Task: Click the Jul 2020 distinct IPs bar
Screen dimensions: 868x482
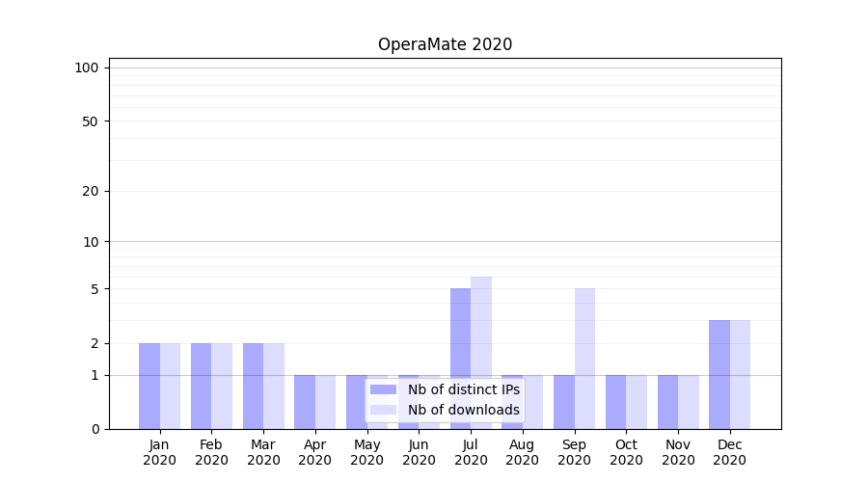Action: (460, 359)
